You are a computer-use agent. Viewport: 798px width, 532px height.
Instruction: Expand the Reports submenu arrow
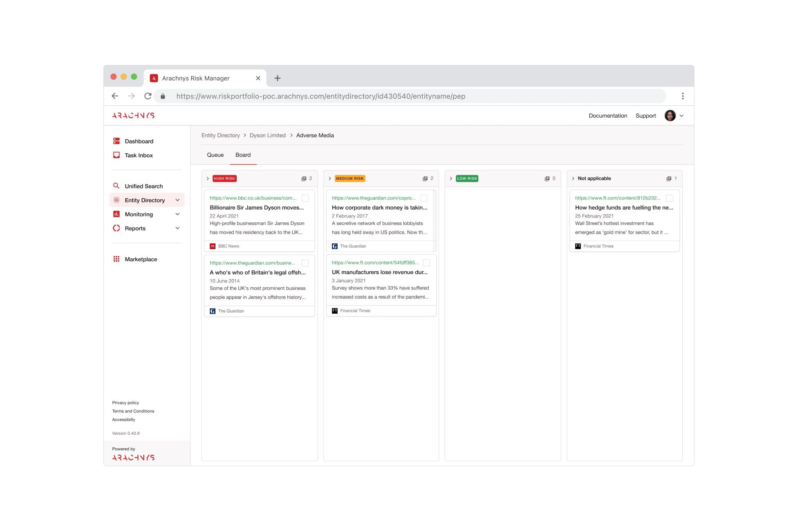pyautogui.click(x=177, y=228)
